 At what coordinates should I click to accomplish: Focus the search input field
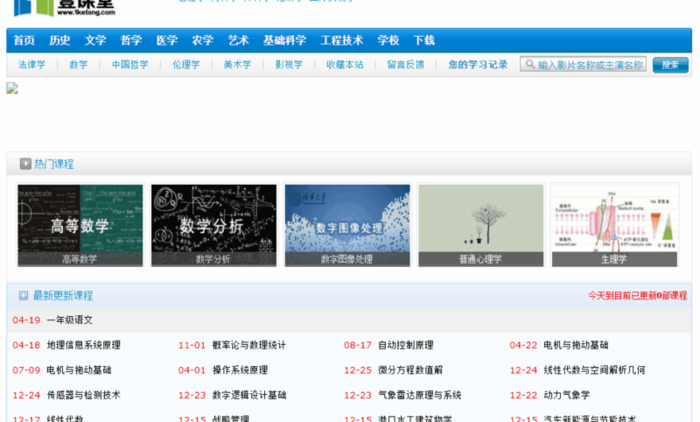583,64
